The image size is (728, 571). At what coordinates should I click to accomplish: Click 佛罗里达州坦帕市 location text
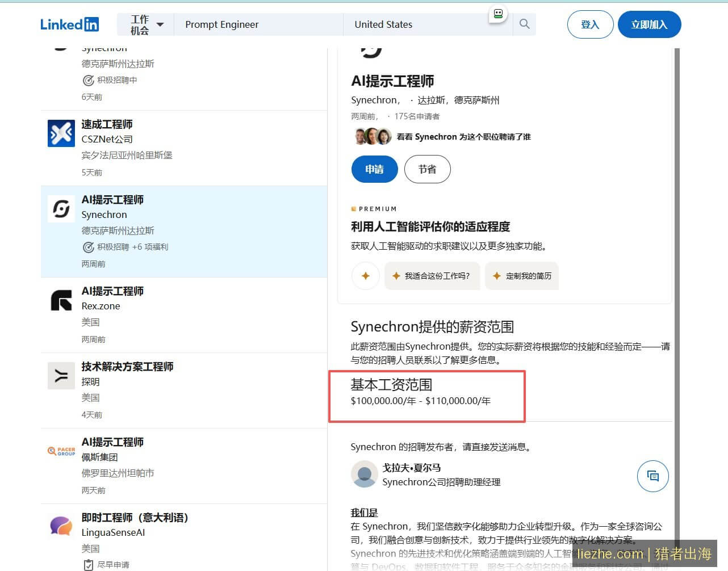(x=118, y=473)
